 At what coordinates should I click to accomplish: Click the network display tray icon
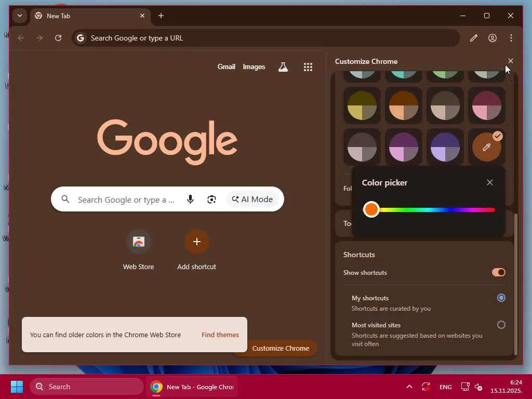coord(465,387)
